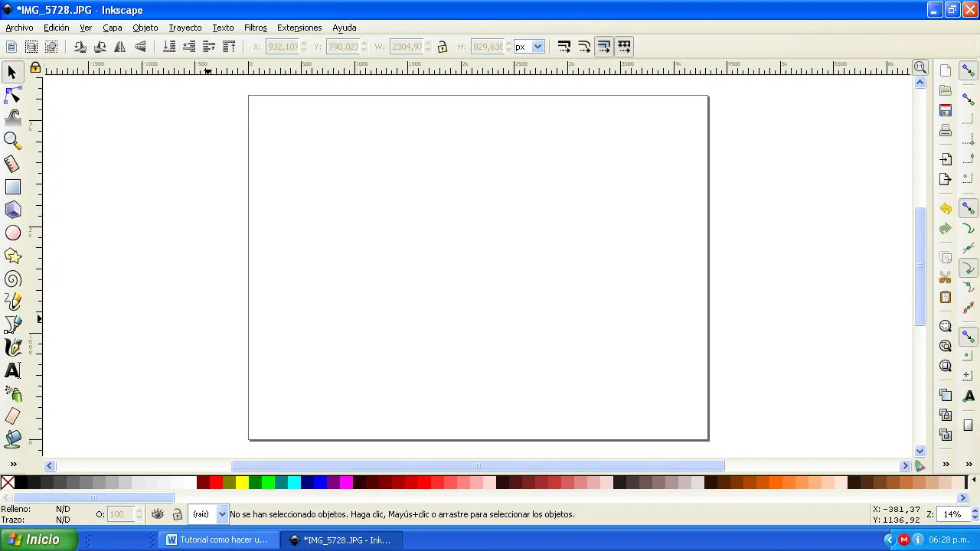Click Select all objects icon

[x=11, y=47]
